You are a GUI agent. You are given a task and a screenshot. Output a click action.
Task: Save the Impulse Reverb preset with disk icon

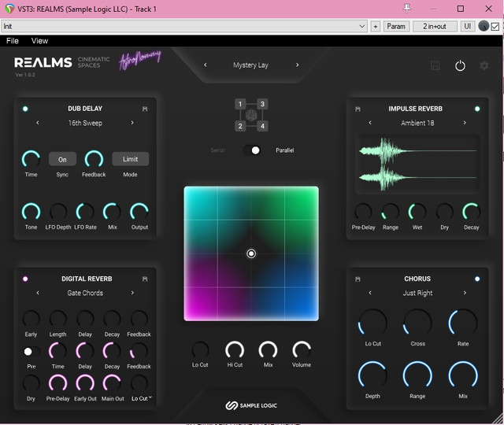(x=358, y=109)
